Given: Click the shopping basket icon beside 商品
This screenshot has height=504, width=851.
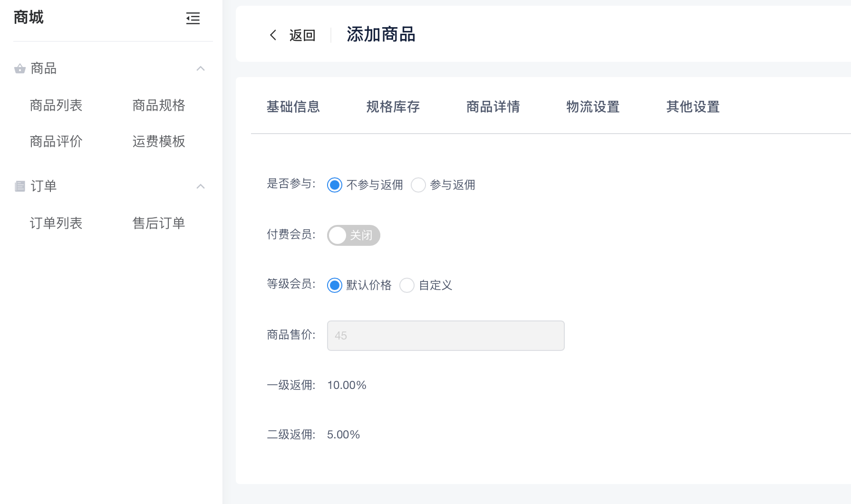Looking at the screenshot, I should [20, 69].
